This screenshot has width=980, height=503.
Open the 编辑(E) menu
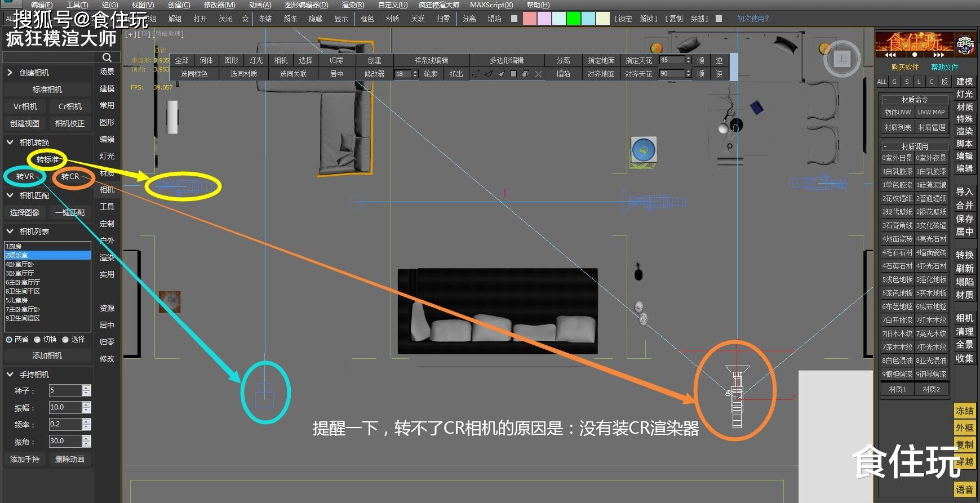coord(42,5)
